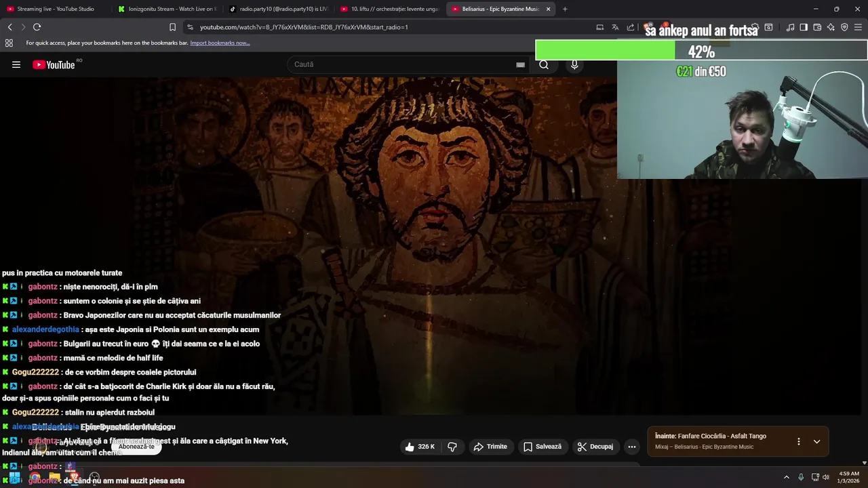Open the Leo AI sparkle icon
The image size is (868, 488).
coord(831,27)
